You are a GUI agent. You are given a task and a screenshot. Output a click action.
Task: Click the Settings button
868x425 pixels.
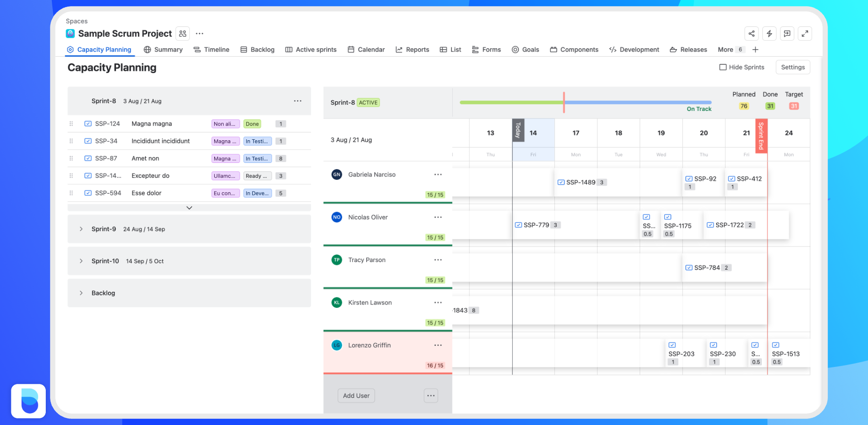coord(793,67)
